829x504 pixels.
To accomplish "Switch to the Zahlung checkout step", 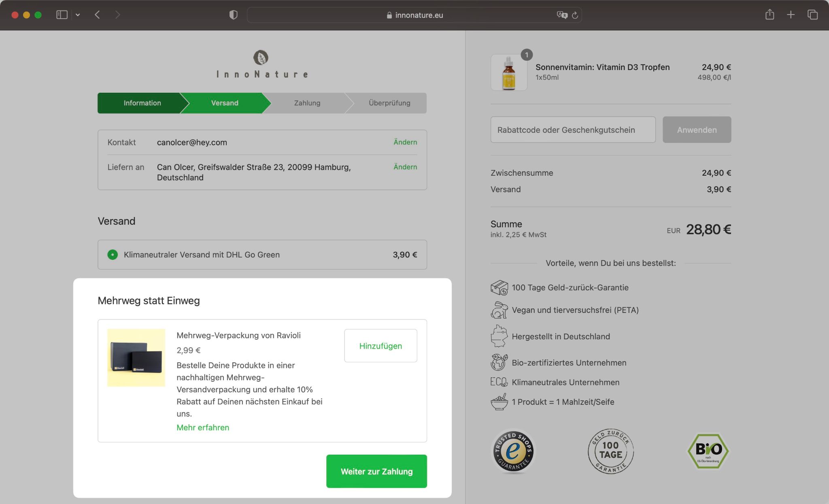I will (x=307, y=103).
